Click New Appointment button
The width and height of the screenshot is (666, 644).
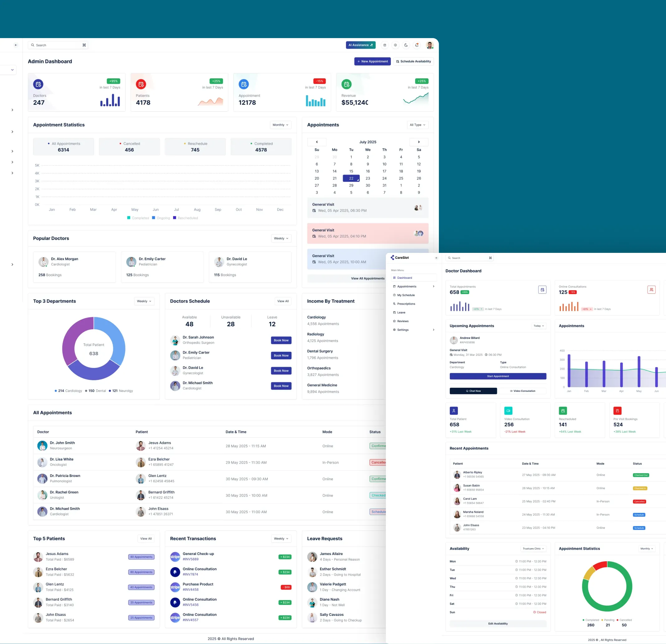click(x=372, y=61)
